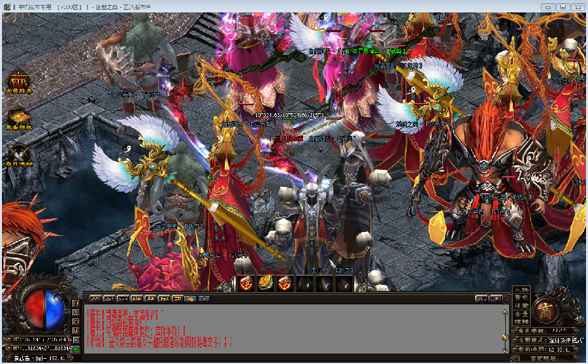
Task: Click the chat scrollbar down arrow
Action: (x=505, y=350)
